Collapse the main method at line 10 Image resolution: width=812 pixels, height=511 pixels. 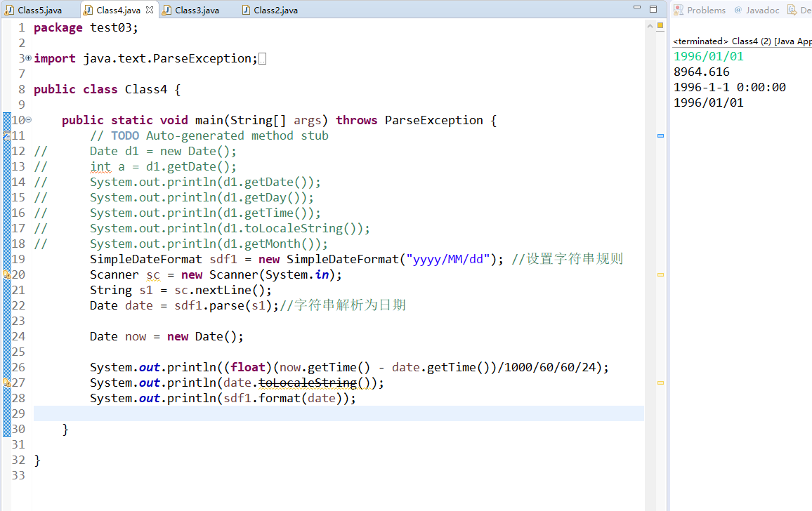(29, 119)
